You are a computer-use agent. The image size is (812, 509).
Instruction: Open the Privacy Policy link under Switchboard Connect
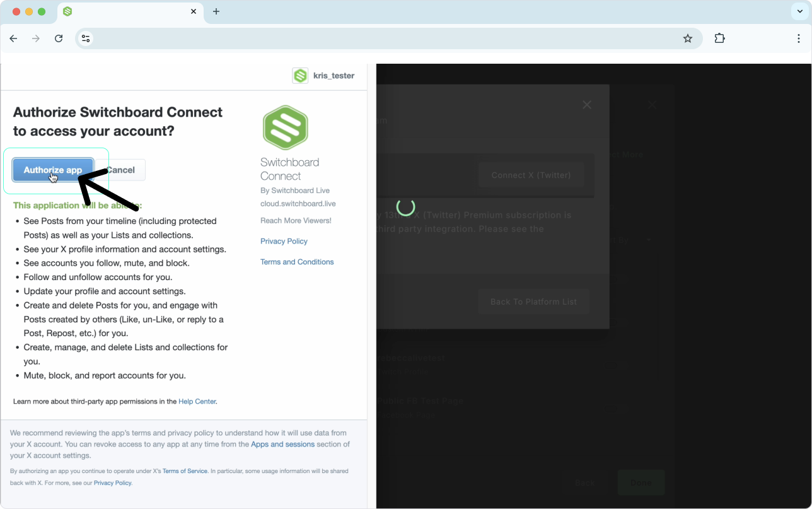point(284,241)
